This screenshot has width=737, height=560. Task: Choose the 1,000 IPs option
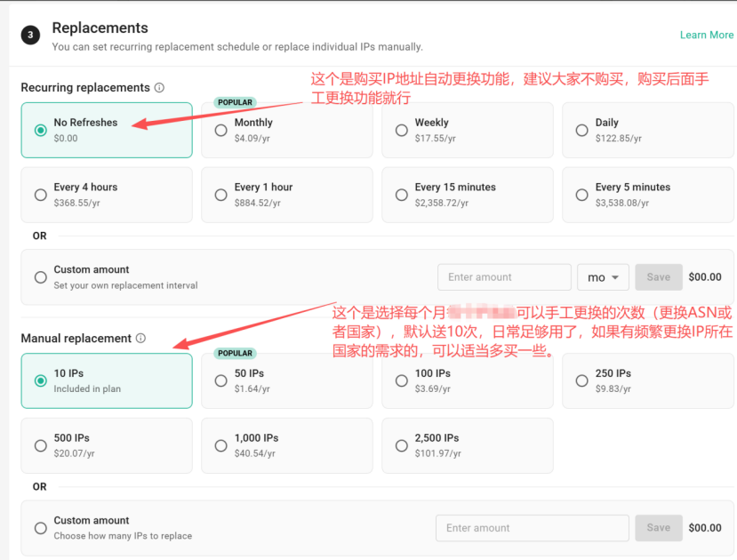(287, 445)
